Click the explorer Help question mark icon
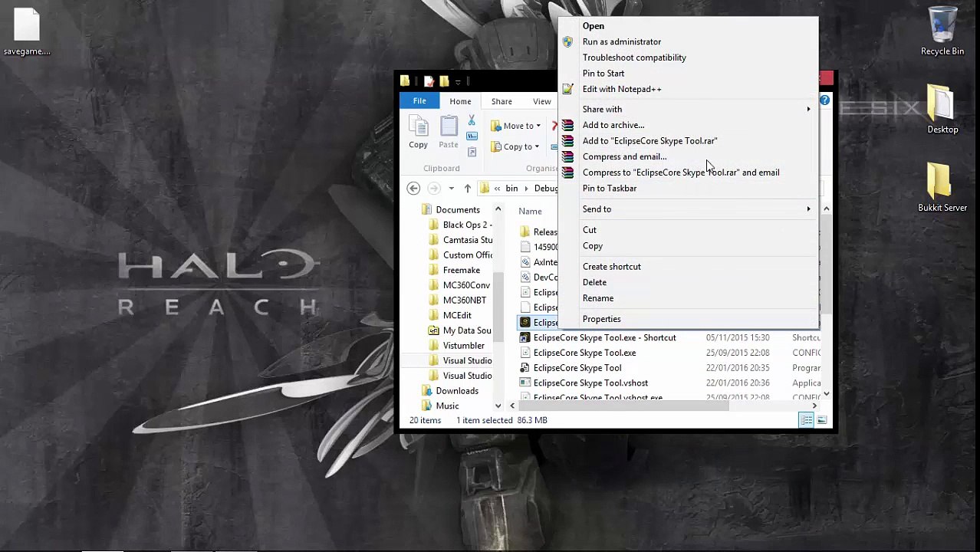980x552 pixels. [x=824, y=100]
